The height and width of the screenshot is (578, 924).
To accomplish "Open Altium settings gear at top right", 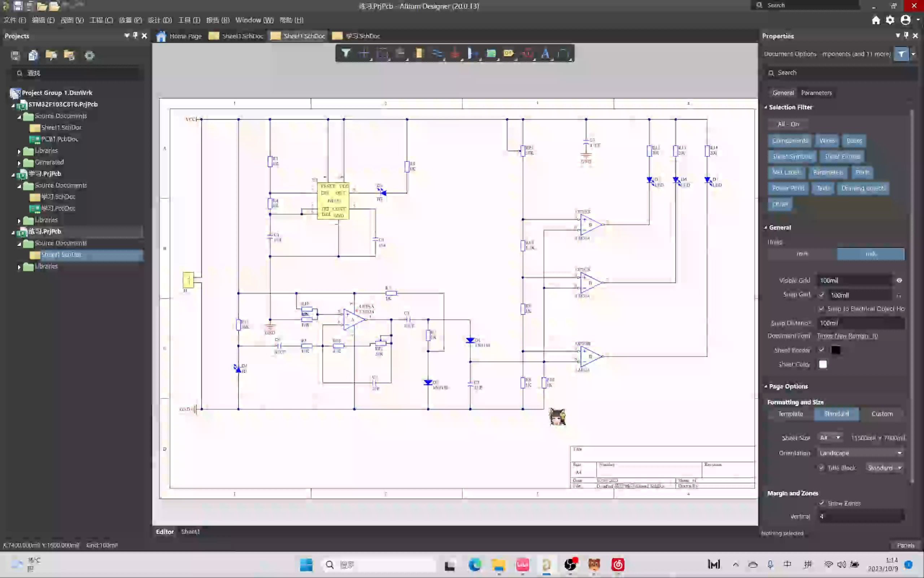I will click(x=890, y=20).
